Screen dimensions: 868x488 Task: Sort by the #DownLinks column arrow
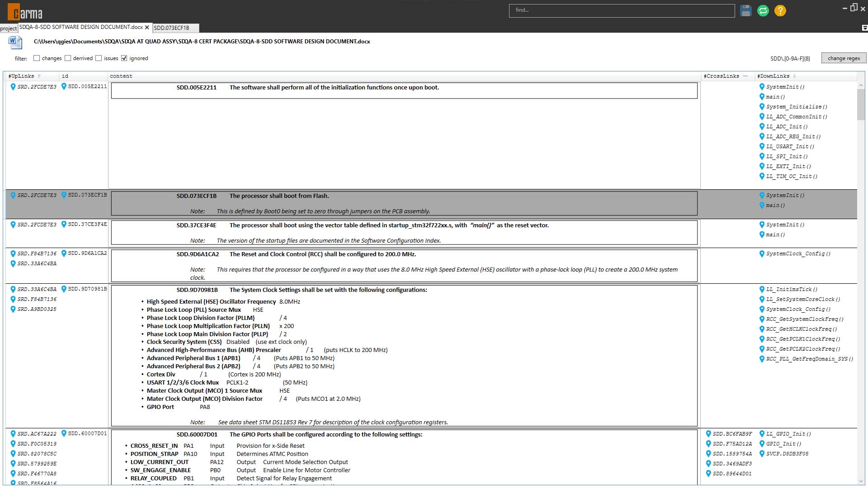point(794,76)
